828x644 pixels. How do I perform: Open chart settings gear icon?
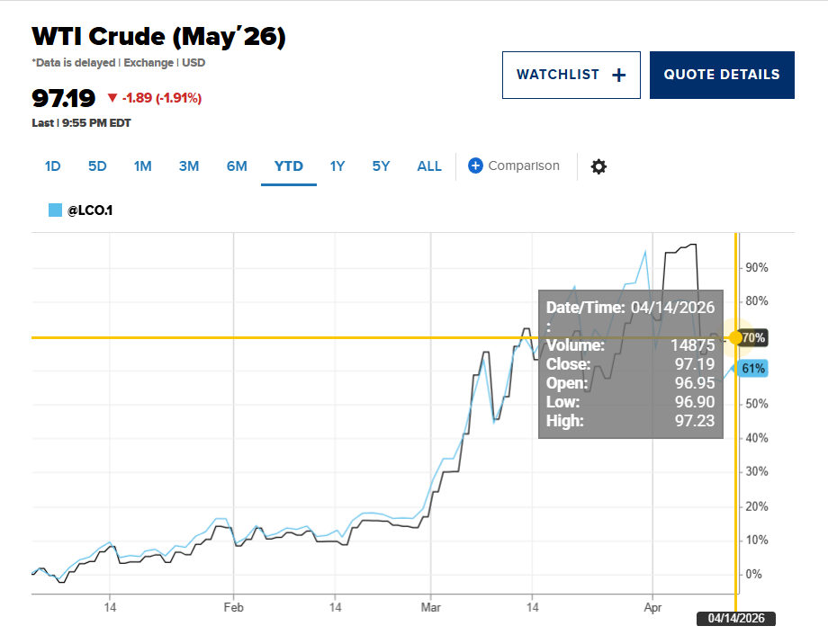click(x=598, y=166)
